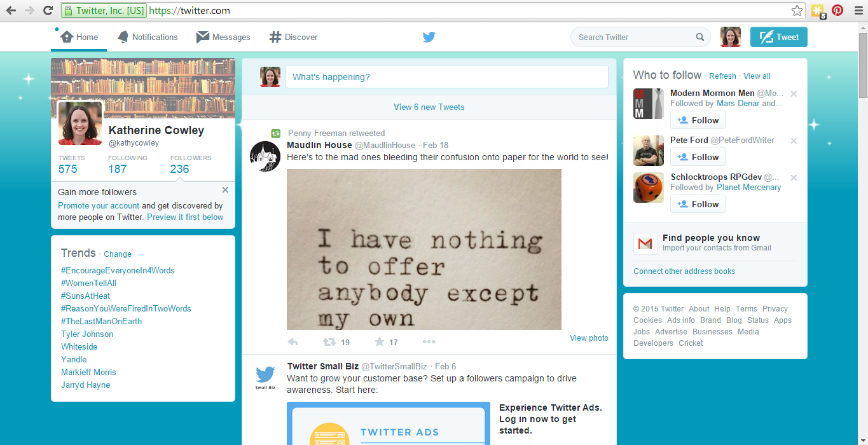Dismiss Pete Ford suggestion
Viewport: 868px width, 445px height.
pyautogui.click(x=794, y=141)
